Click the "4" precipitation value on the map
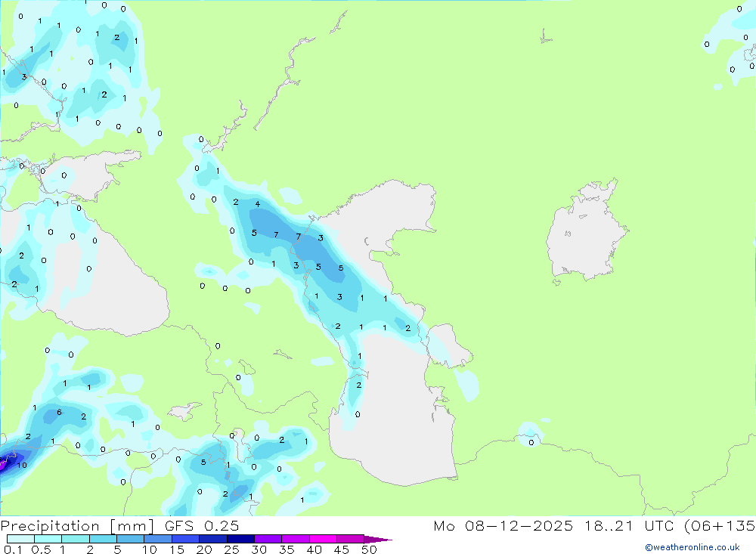Viewport: 756px width, 554px height. point(258,204)
